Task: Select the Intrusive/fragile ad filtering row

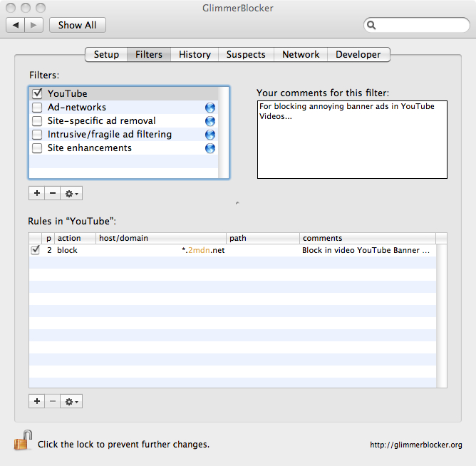Action: tap(123, 134)
